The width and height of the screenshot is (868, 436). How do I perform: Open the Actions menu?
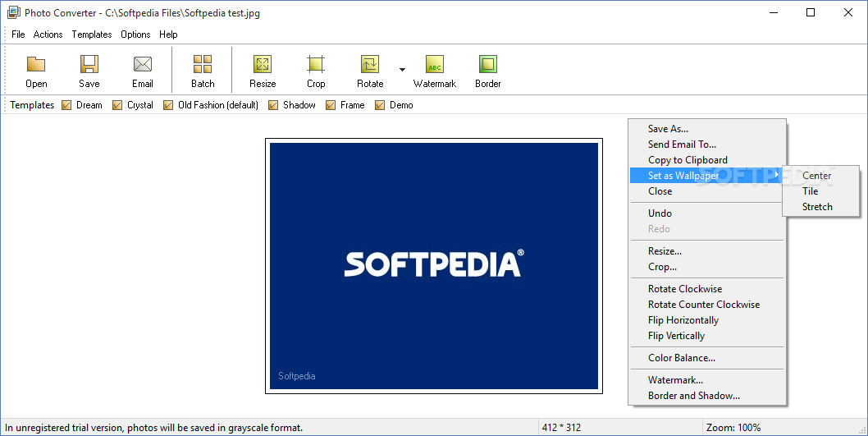pos(48,34)
